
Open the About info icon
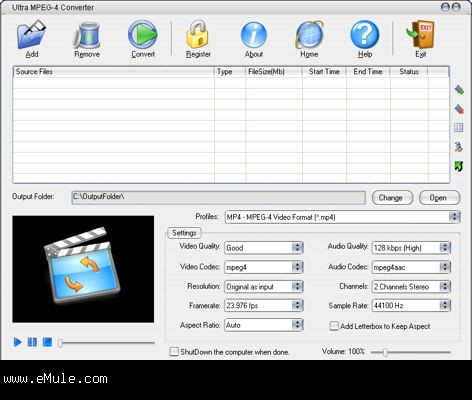(254, 35)
